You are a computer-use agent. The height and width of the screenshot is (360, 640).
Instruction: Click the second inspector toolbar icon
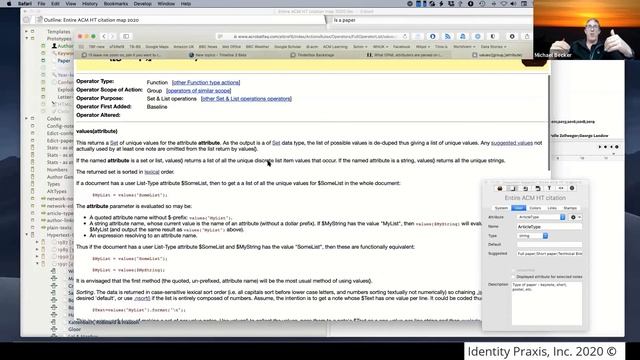512,189
